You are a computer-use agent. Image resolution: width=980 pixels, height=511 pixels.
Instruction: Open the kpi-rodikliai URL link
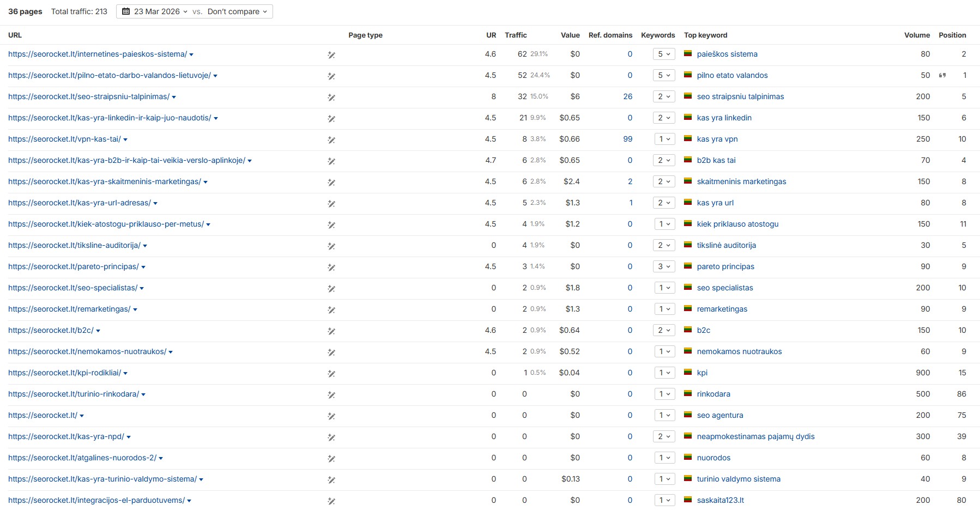(64, 373)
